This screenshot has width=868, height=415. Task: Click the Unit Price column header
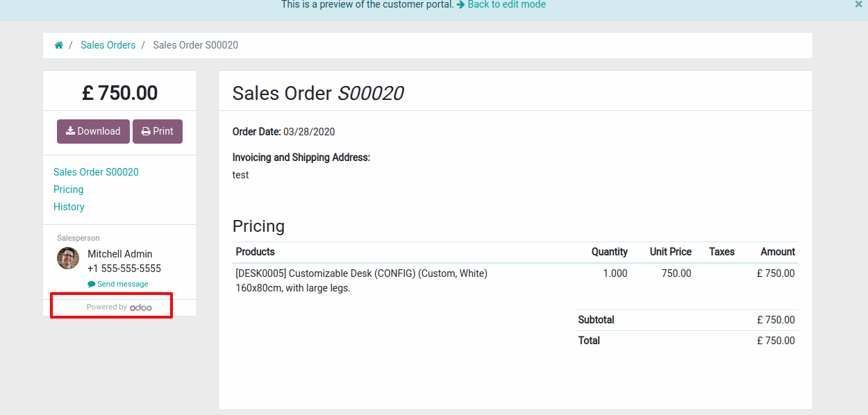[x=670, y=252]
